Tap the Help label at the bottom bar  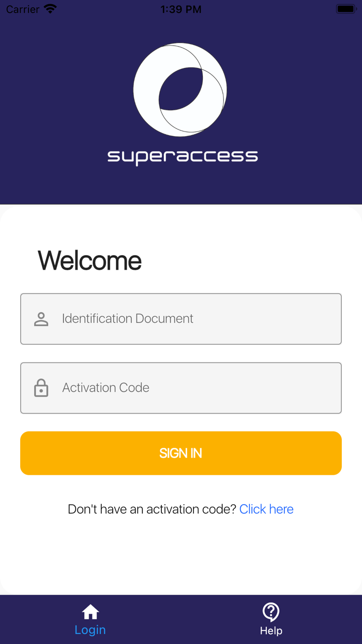[271, 630]
